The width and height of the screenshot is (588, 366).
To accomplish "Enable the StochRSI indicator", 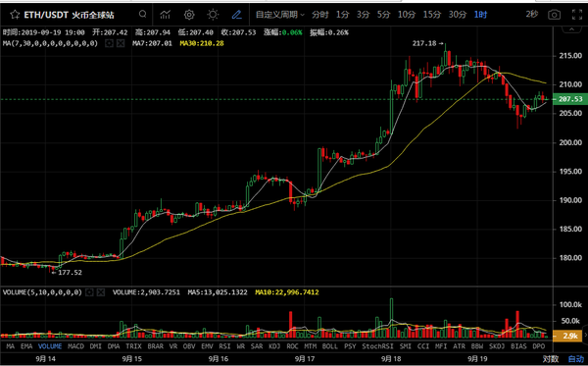I will point(377,346).
